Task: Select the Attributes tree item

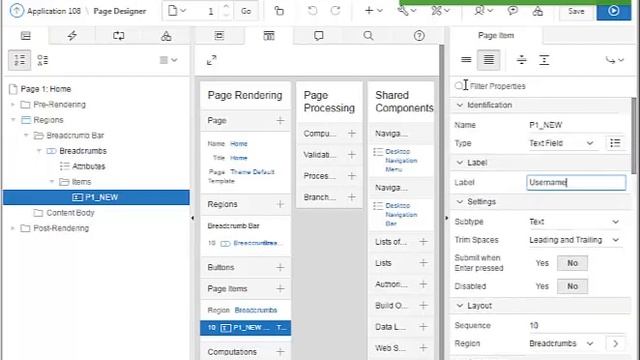Action: [x=88, y=167]
